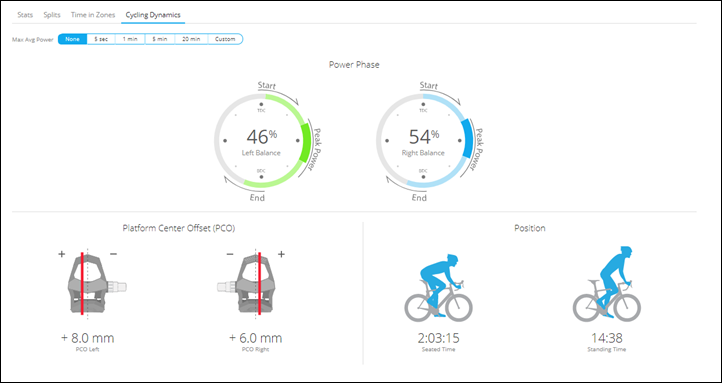722x383 pixels.
Task: Click the 2:03:15 seated time value
Action: pyautogui.click(x=438, y=338)
